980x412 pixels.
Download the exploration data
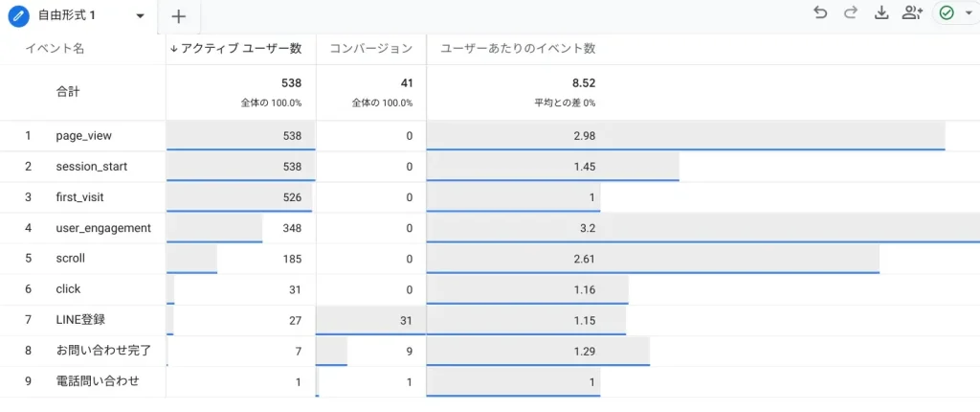tap(881, 13)
